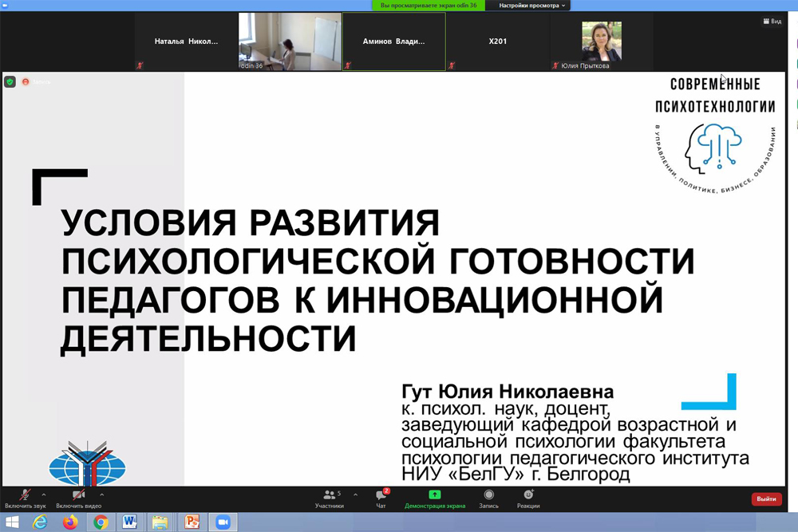Open Firefox from the taskbar

point(70,522)
